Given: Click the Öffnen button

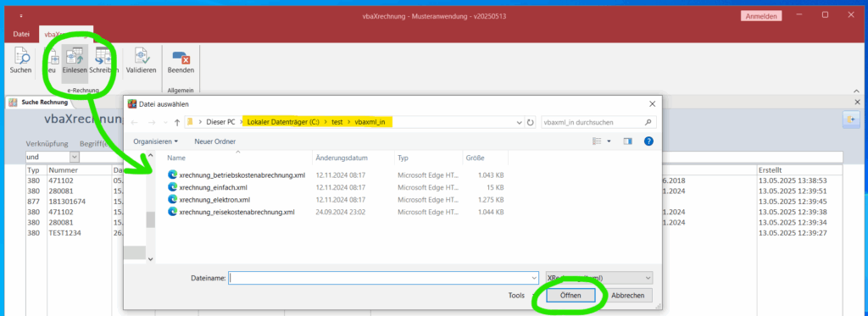Looking at the screenshot, I should (x=570, y=296).
